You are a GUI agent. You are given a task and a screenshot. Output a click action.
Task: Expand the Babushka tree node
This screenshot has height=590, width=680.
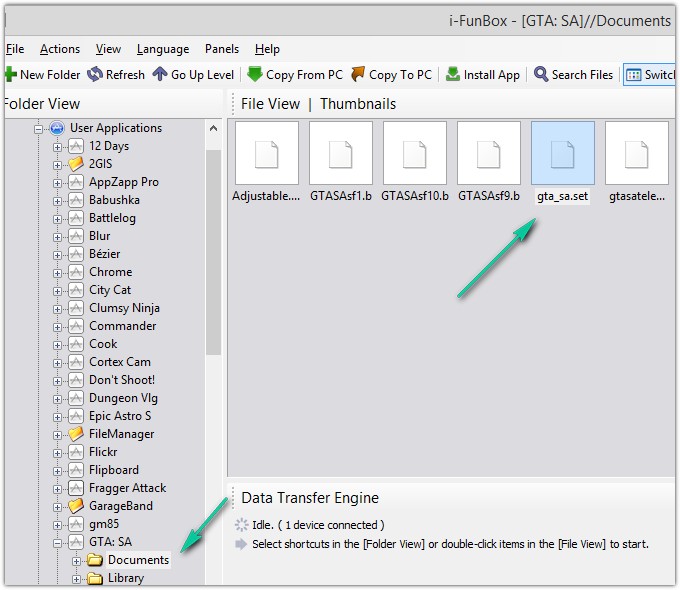[57, 201]
